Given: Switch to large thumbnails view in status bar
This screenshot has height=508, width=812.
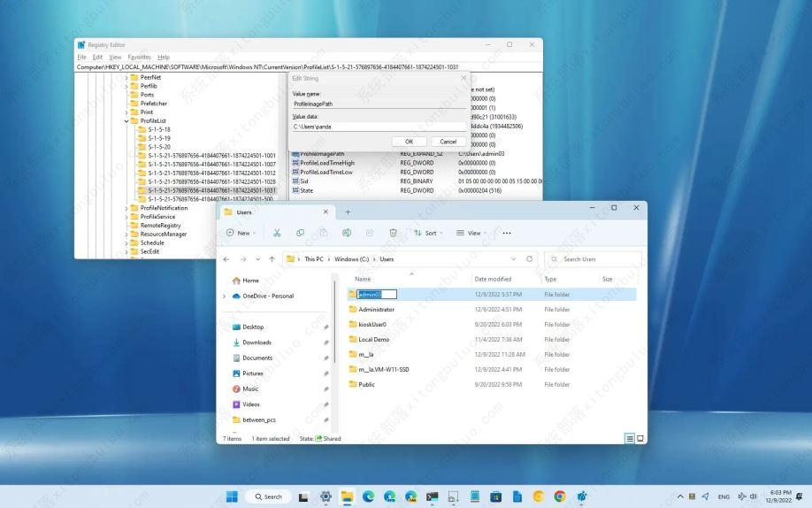Looking at the screenshot, I should click(x=640, y=438).
